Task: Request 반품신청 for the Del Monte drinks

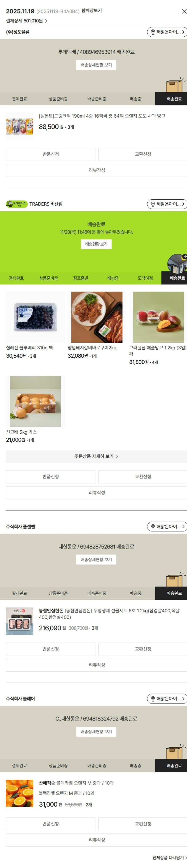Action: click(51, 154)
